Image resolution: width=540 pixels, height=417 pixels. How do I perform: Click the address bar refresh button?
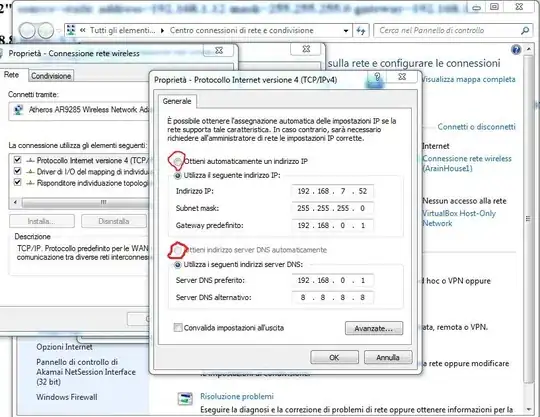coord(361,31)
